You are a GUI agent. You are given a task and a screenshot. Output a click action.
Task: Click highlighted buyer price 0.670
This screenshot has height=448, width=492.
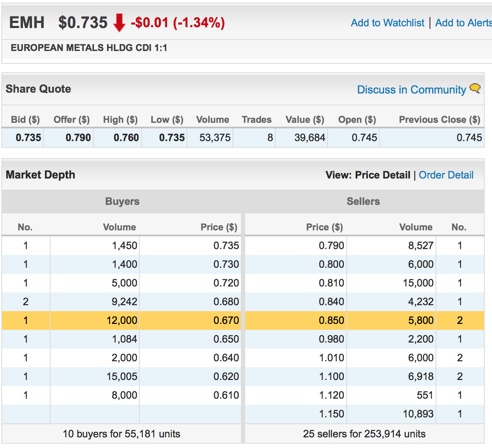tap(226, 320)
